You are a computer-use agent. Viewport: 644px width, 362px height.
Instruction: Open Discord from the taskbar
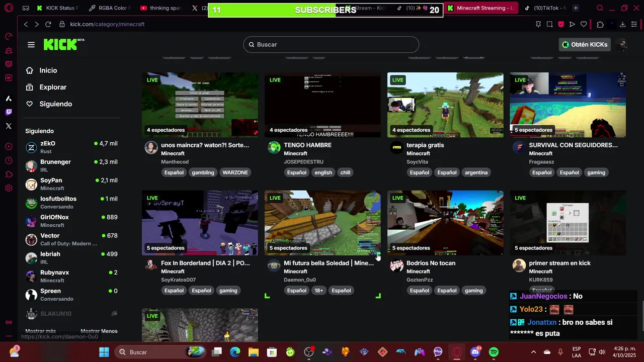click(475, 352)
